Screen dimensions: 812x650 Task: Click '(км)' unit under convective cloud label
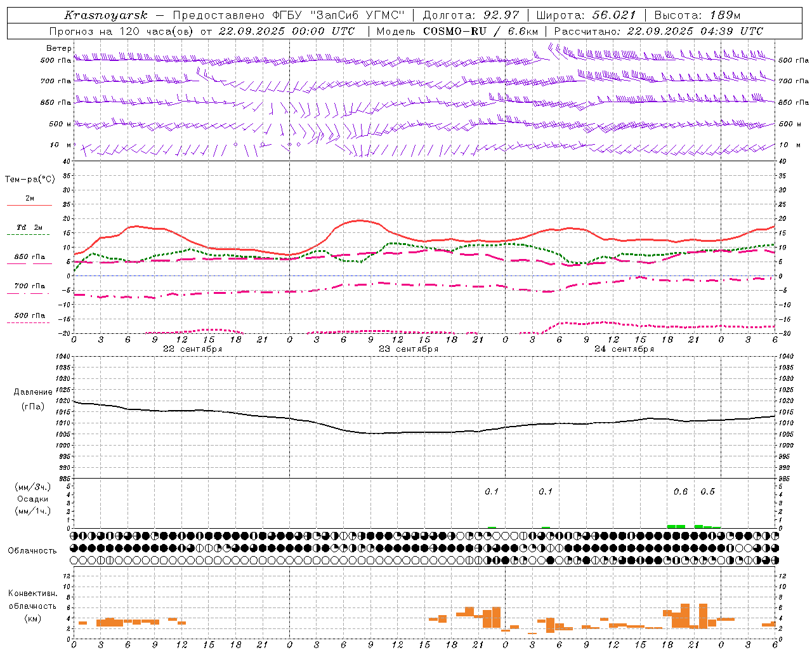click(32, 618)
